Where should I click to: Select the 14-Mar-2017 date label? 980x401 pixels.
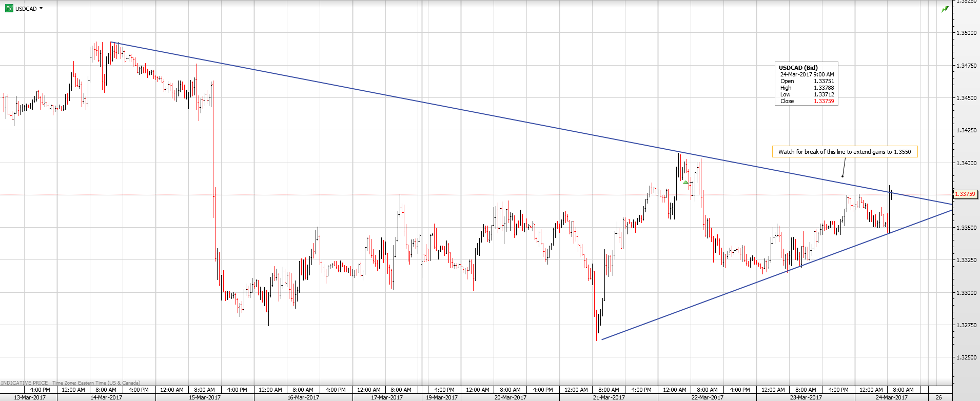(106, 397)
